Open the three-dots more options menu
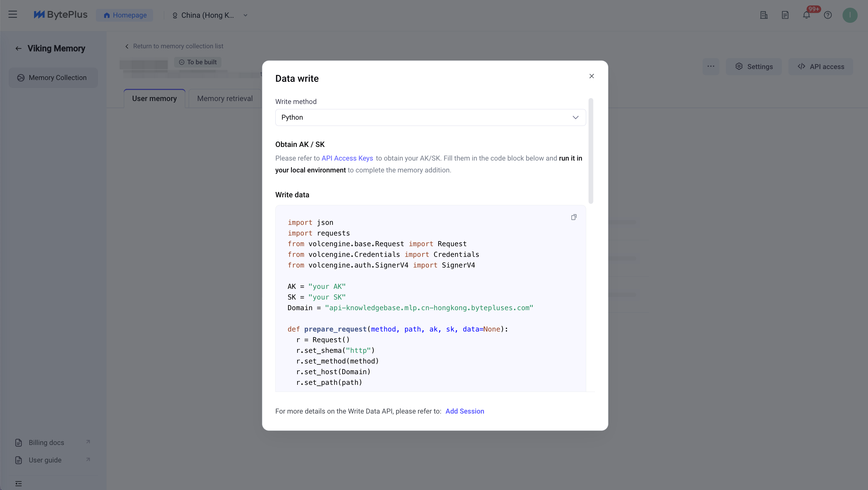Viewport: 868px width, 490px height. tap(711, 66)
